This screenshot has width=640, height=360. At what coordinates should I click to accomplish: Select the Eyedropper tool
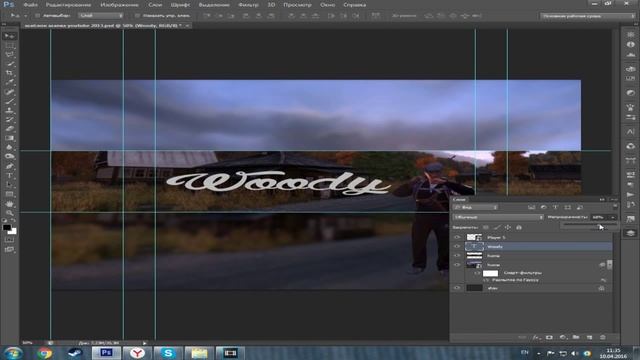click(9, 82)
